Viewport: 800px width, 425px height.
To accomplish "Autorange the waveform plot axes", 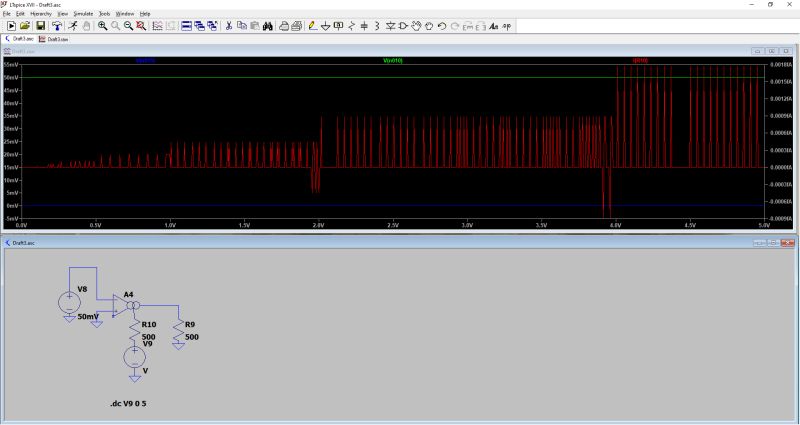I will point(158,26).
